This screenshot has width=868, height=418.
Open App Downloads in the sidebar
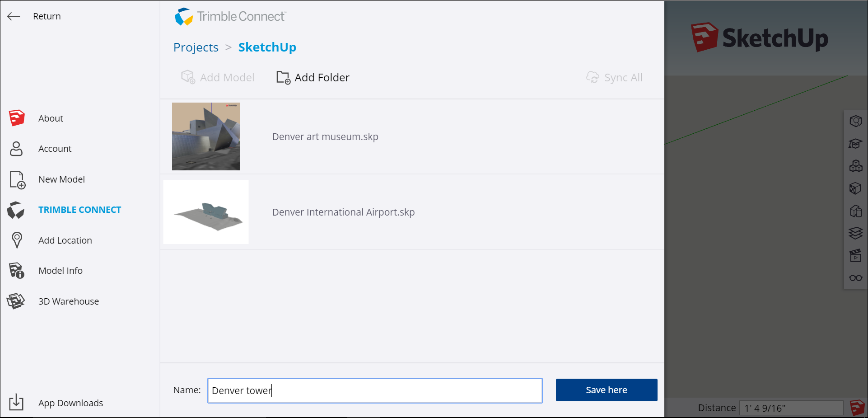70,403
